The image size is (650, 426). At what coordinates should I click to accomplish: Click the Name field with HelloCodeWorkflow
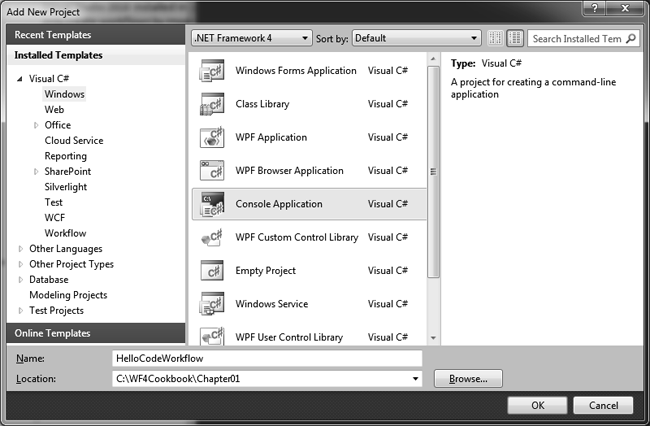click(267, 358)
